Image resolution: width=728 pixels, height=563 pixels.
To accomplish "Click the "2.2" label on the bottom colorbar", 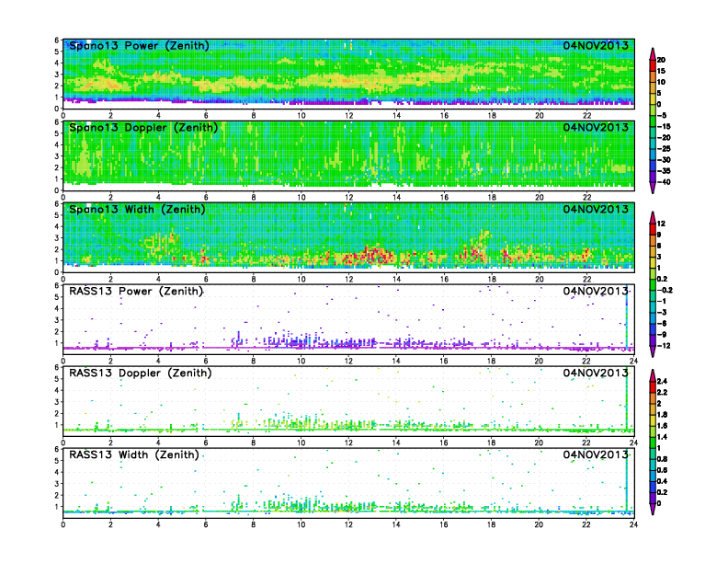I will 662,392.
